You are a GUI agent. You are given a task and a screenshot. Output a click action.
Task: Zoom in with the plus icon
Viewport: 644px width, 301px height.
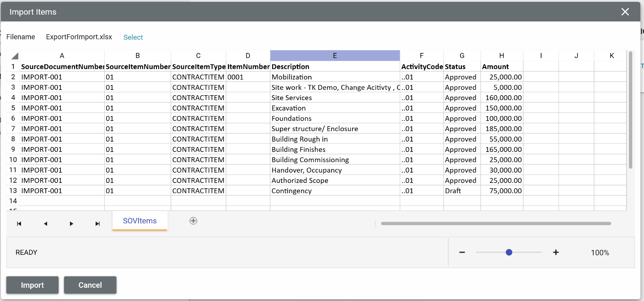pyautogui.click(x=556, y=253)
